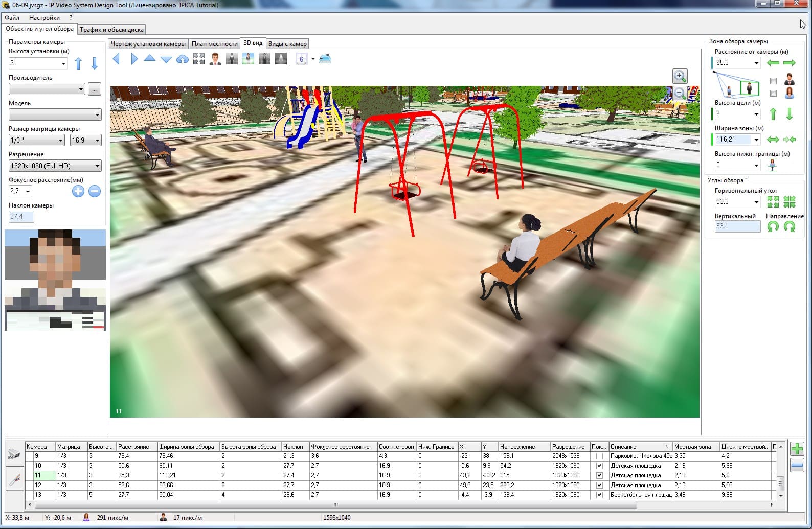Open the camera distance 65,3 dropdown
Image resolution: width=812 pixels, height=529 pixels.
point(756,63)
